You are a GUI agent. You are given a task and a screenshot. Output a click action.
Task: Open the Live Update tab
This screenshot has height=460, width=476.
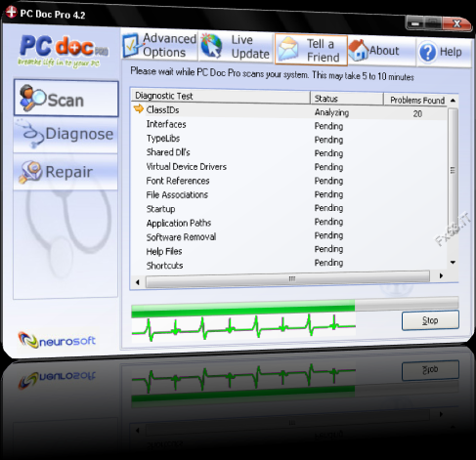click(x=236, y=47)
